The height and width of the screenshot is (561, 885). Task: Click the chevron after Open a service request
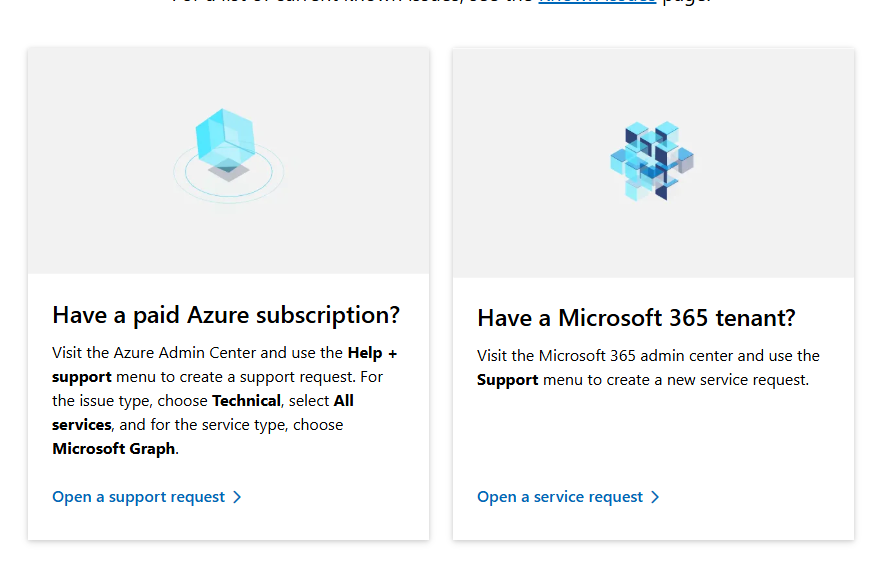pyautogui.click(x=655, y=497)
